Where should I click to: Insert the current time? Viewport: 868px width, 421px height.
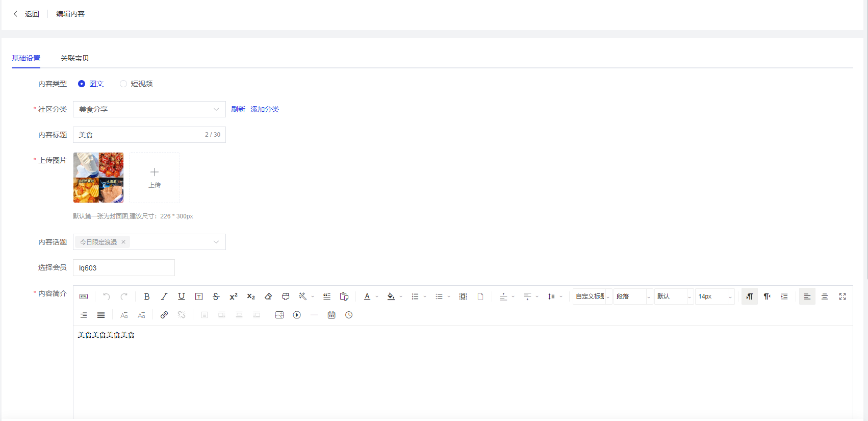point(349,315)
